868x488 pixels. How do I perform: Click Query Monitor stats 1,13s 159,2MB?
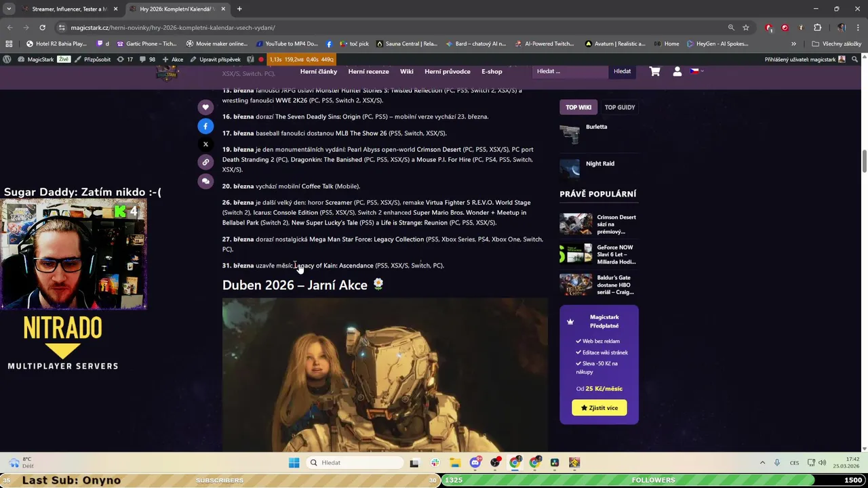coord(301,59)
